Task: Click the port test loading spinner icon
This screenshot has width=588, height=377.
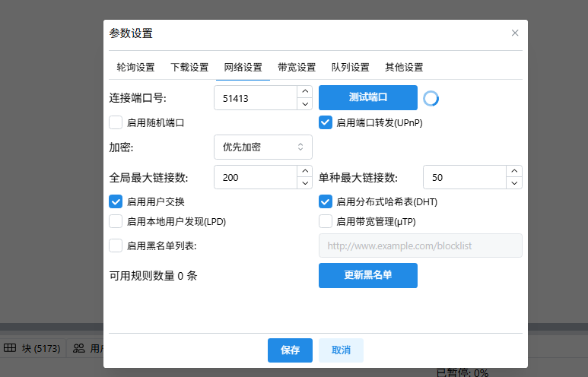Action: pos(431,99)
